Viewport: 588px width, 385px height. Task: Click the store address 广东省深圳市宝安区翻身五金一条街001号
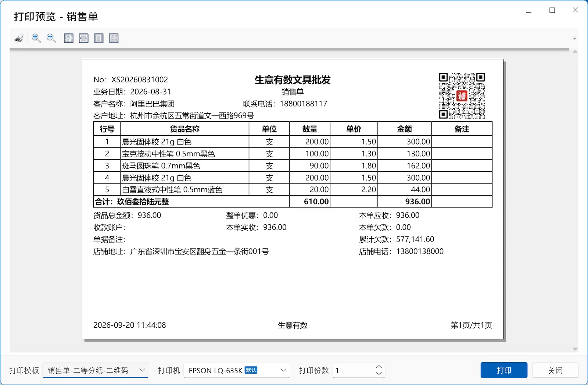pyautogui.click(x=200, y=252)
